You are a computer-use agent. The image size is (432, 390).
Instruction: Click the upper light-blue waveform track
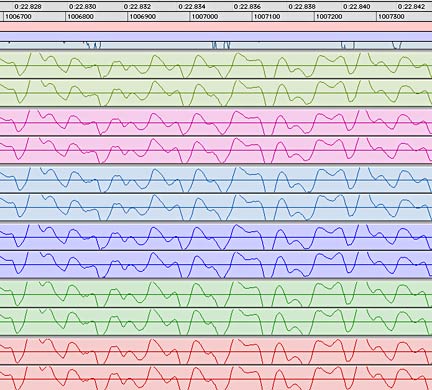(216, 179)
